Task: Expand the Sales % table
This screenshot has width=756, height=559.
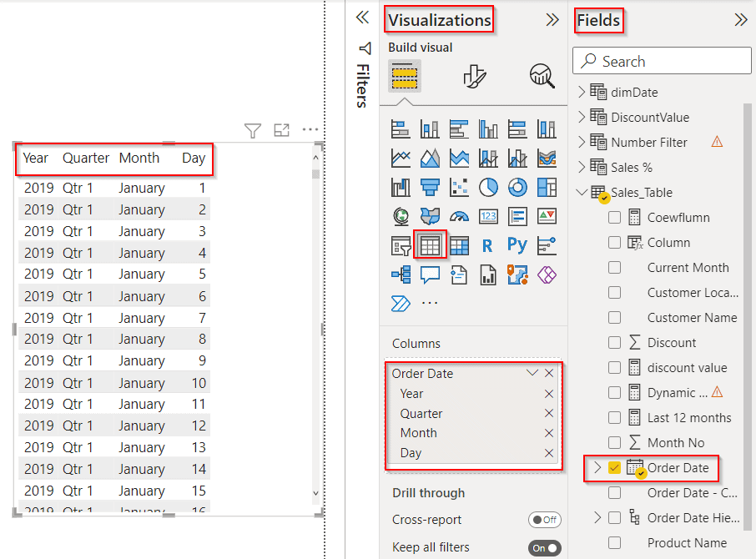Action: coord(582,167)
